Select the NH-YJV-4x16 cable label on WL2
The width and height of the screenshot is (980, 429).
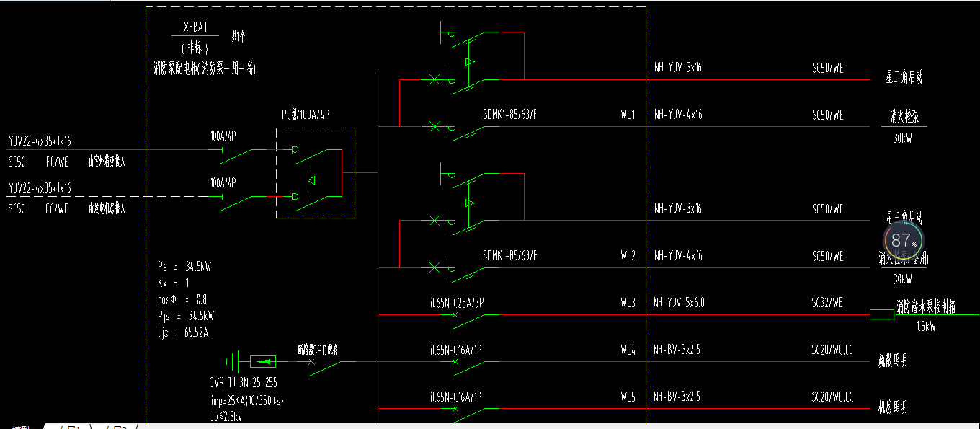[x=678, y=255]
